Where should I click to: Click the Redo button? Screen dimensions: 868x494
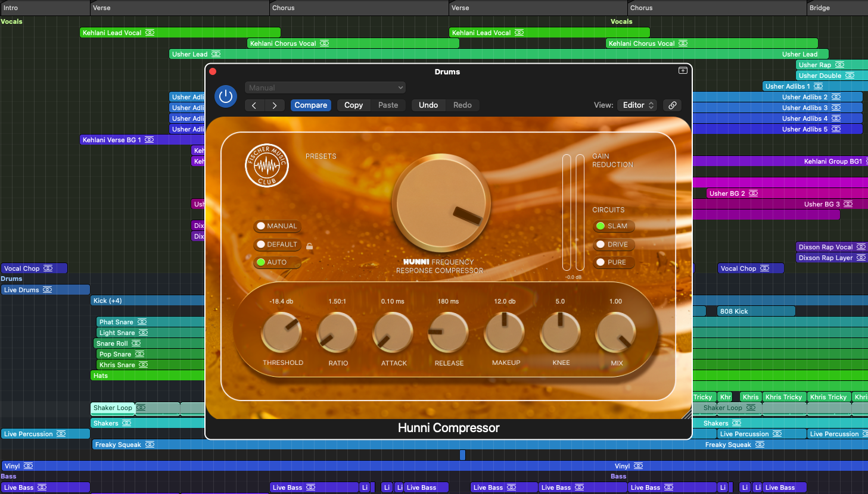coord(462,105)
